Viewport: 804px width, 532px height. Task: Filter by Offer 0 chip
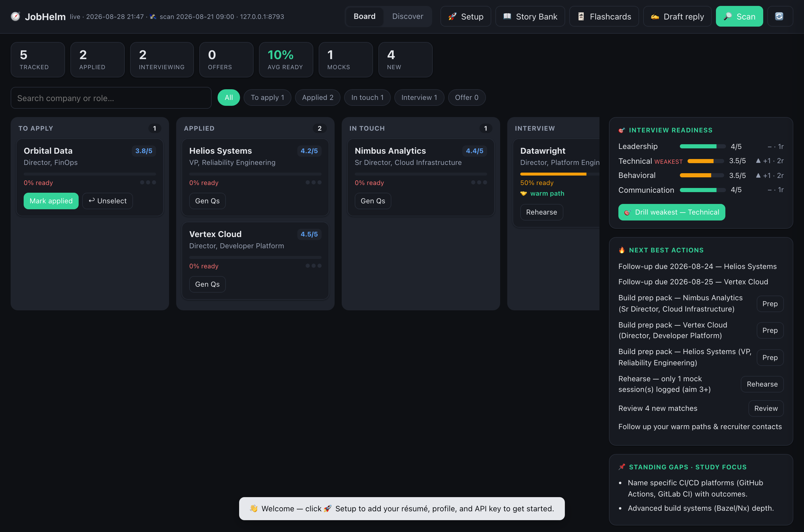(x=466, y=98)
